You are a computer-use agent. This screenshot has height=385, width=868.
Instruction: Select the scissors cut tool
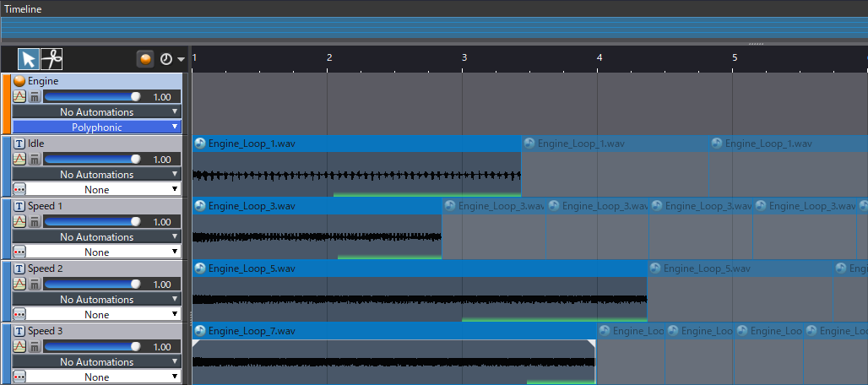click(52, 58)
